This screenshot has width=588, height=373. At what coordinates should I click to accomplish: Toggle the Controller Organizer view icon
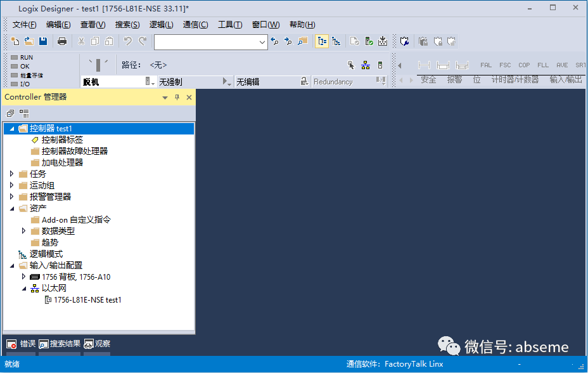pyautogui.click(x=322, y=41)
